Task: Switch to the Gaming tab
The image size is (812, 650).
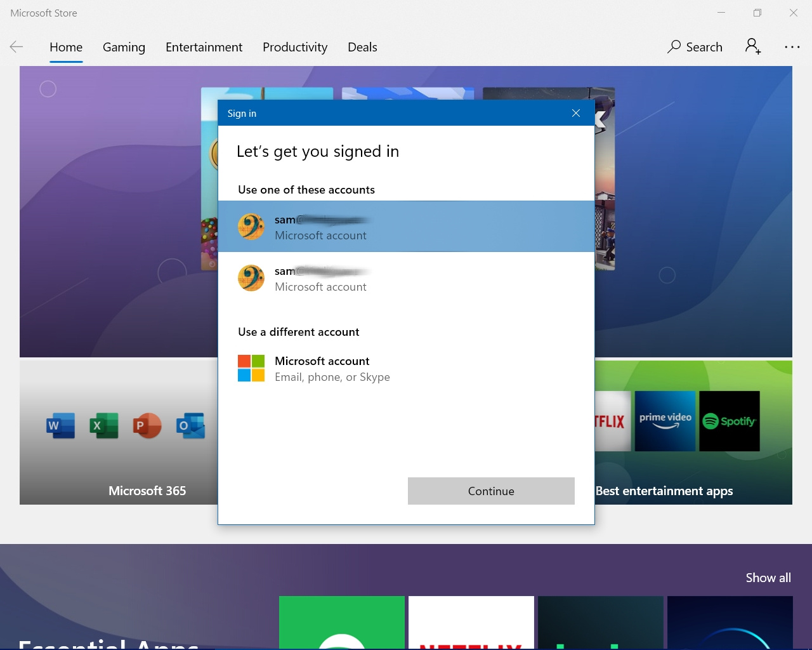Action: (124, 47)
